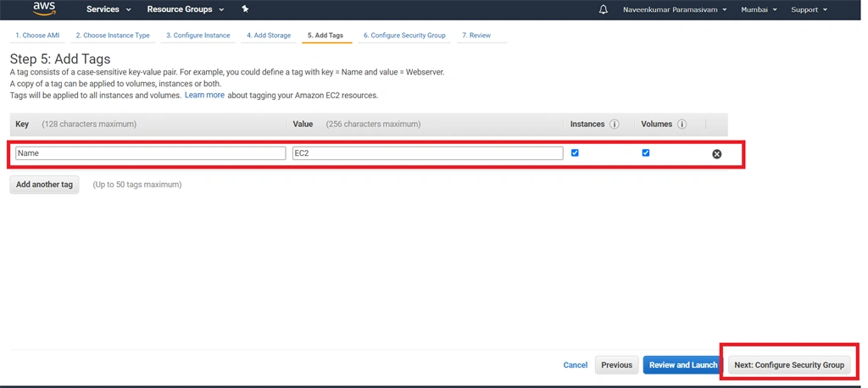Click the Key column header
Screen dimensions: 868x388
[22, 125]
